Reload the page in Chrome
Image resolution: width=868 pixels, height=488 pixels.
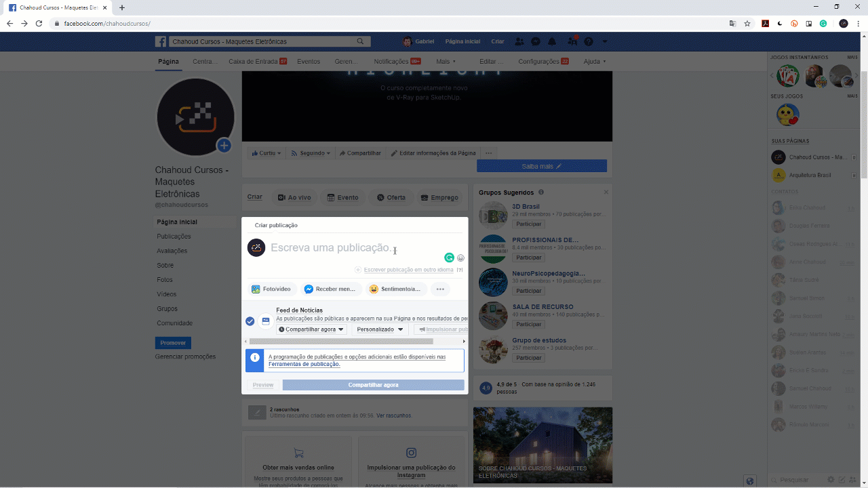pyautogui.click(x=39, y=23)
